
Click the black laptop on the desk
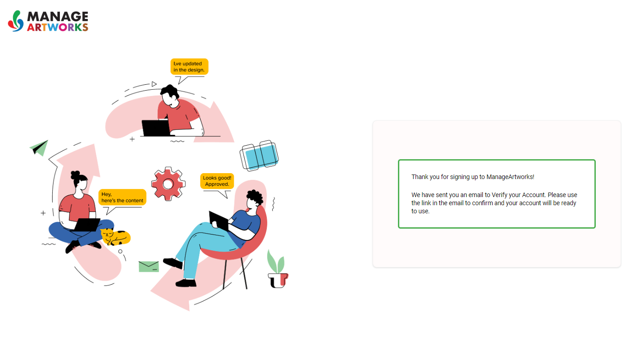pos(156,128)
